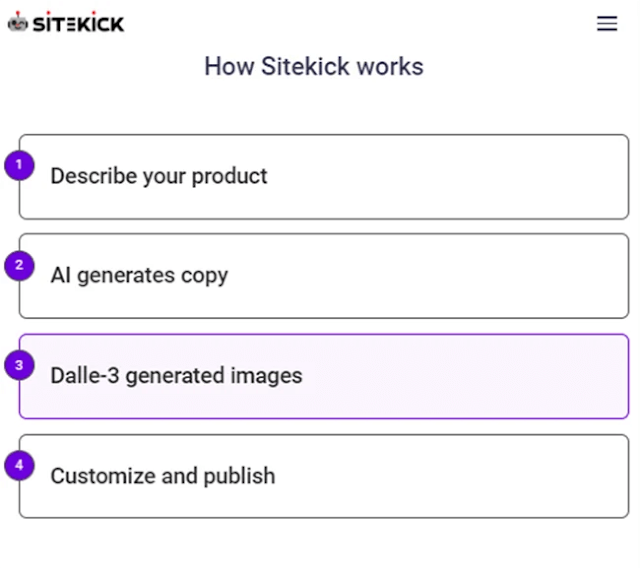Click the step 2 number badge
Image resolution: width=640 pixels, height=568 pixels.
click(x=19, y=265)
